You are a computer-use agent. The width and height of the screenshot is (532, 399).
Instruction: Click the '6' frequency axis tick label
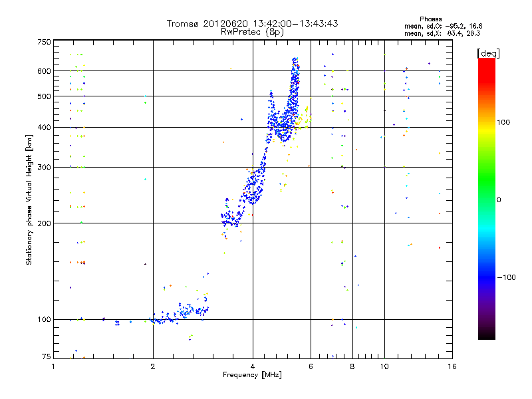pos(311,366)
